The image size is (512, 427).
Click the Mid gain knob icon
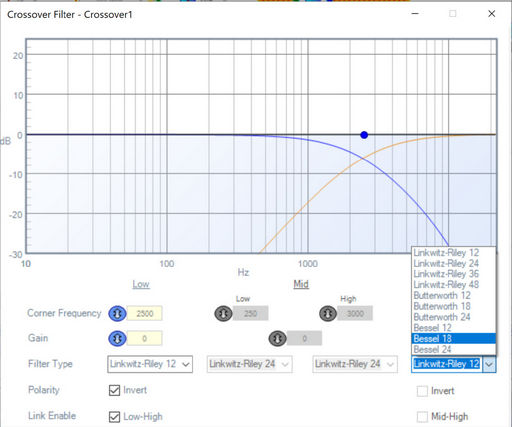coord(277,339)
